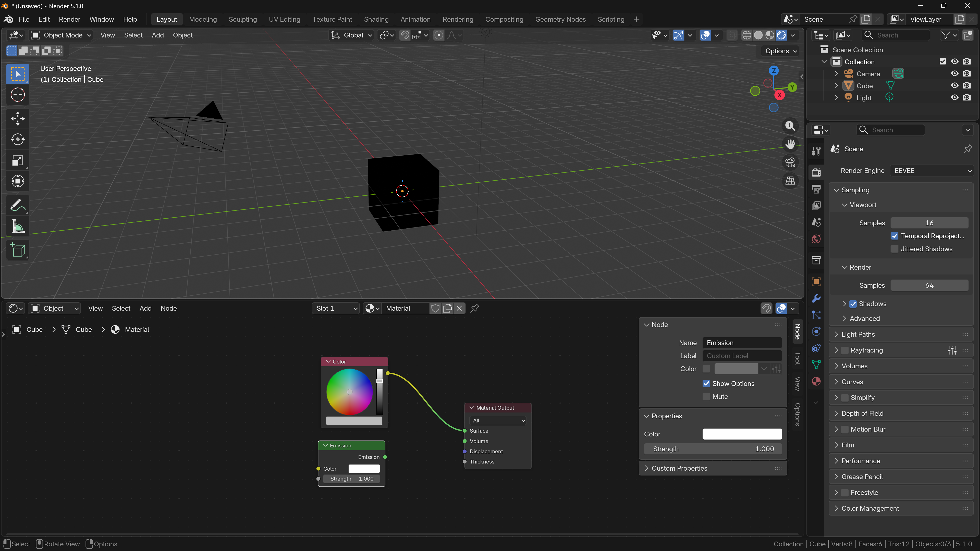This screenshot has height=551, width=980.
Task: Select the Move tool
Action: point(18,119)
